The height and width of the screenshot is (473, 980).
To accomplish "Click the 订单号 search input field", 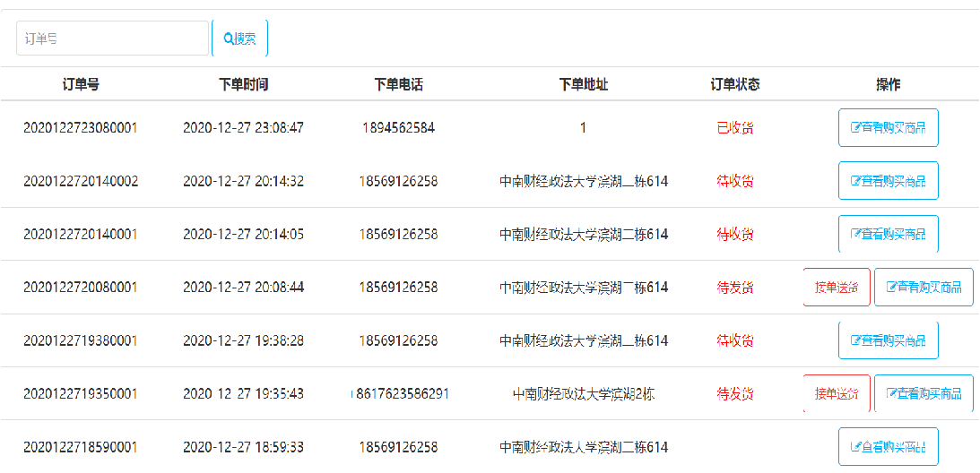I will [112, 39].
